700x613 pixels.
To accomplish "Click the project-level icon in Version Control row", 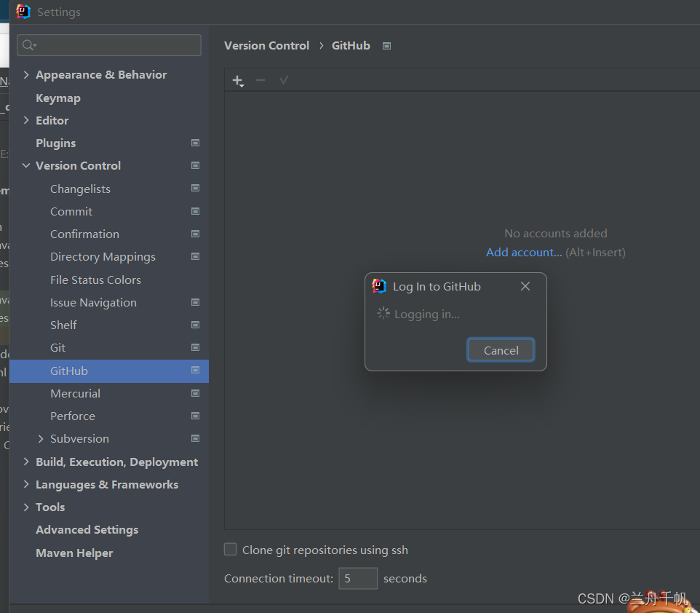I will (x=195, y=166).
